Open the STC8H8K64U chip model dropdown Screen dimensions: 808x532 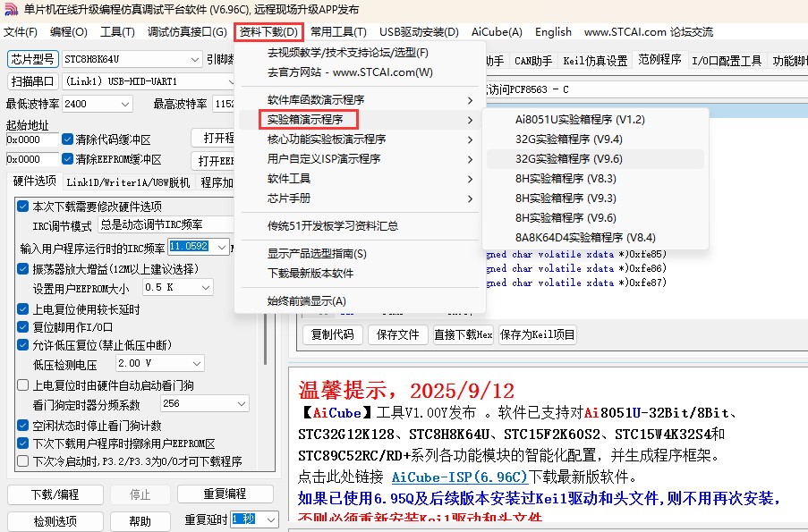click(132, 59)
